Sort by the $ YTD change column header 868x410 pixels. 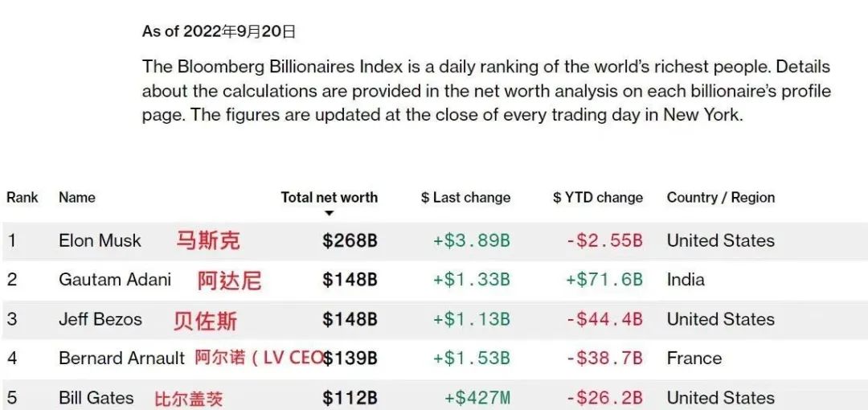(x=598, y=198)
